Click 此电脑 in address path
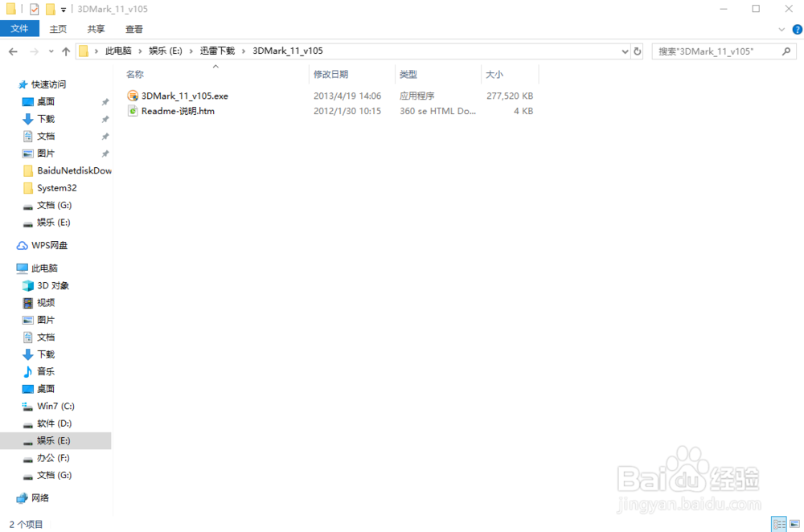This screenshot has width=804, height=532. [118, 51]
